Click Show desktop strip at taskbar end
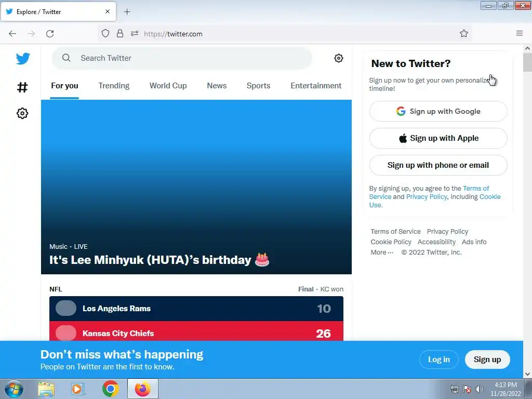This screenshot has height=399, width=532. click(x=528, y=389)
